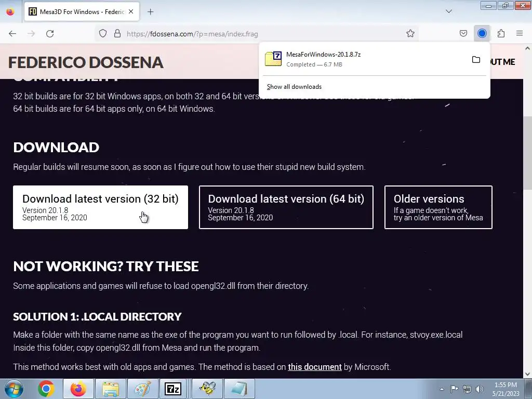This screenshot has height=399, width=532.
Task: Open the bee icon taskbar app
Action: [x=207, y=389]
